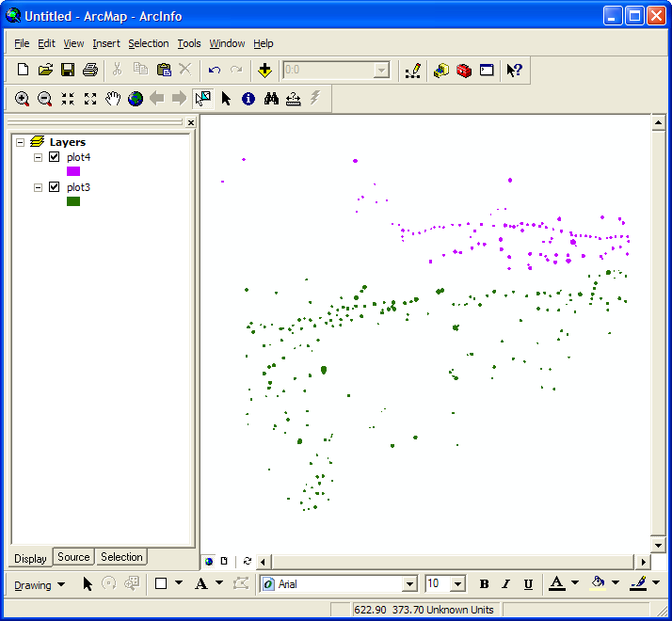Pick the Select Elements arrow tool

pyautogui.click(x=226, y=99)
